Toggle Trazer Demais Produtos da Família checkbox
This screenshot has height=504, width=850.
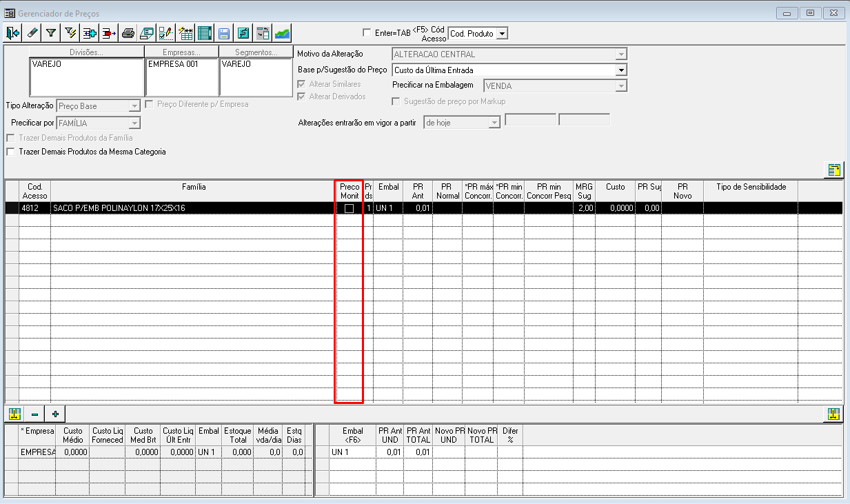click(x=10, y=138)
